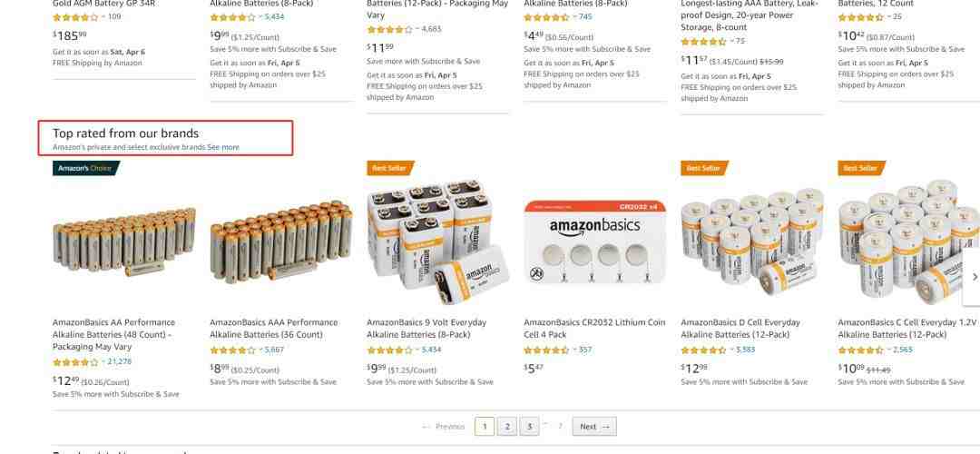980x454 pixels.
Task: Click the Next page button
Action: [x=594, y=427]
